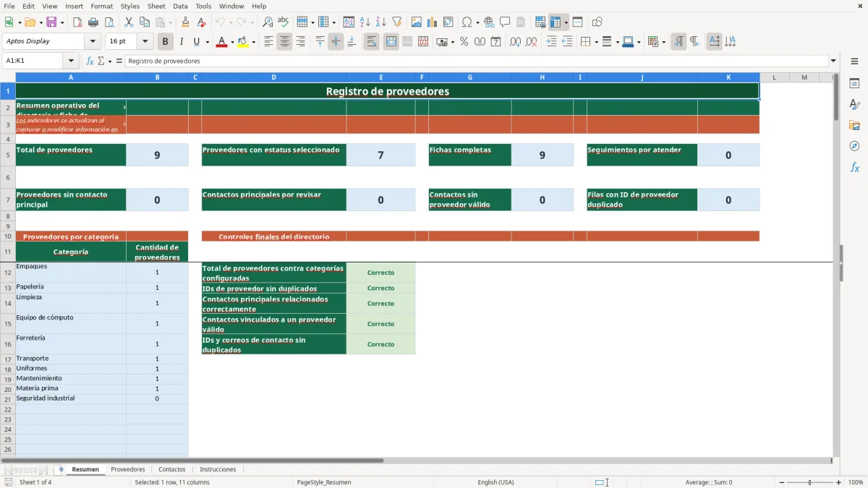The width and height of the screenshot is (868, 488).
Task: Click the zoom slider handle
Action: (810, 482)
